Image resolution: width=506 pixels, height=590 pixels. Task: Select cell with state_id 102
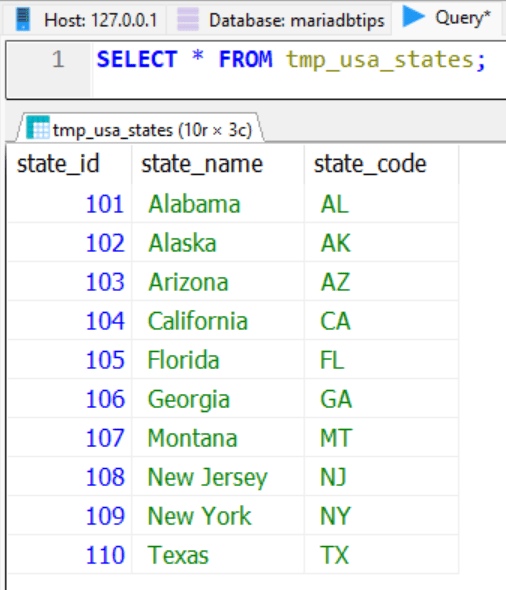point(70,243)
